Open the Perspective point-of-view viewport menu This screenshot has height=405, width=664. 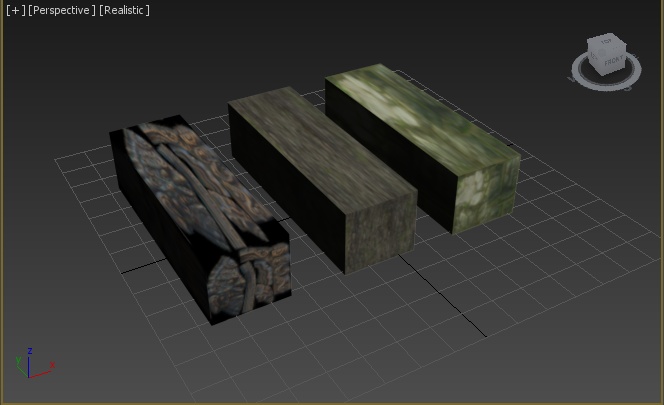point(62,10)
